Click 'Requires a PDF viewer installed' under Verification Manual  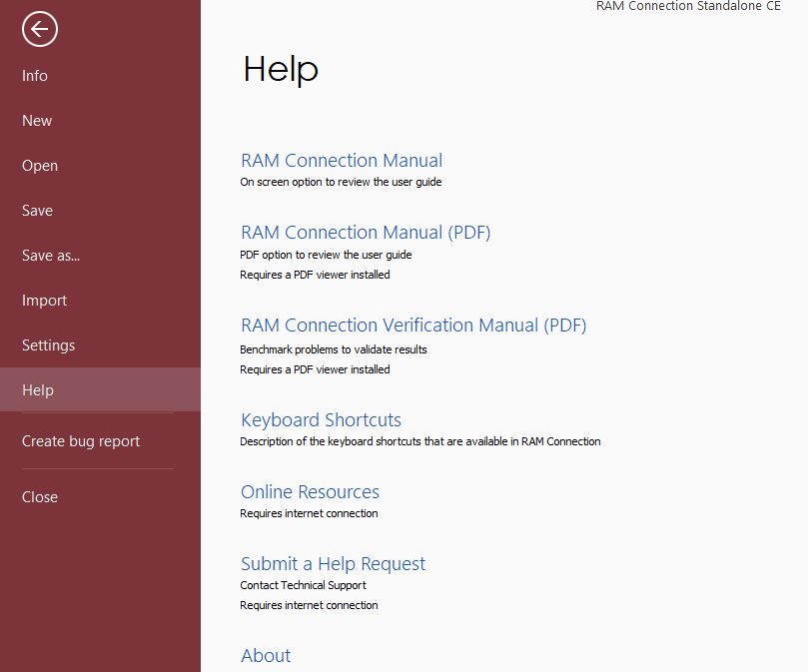[x=315, y=369]
